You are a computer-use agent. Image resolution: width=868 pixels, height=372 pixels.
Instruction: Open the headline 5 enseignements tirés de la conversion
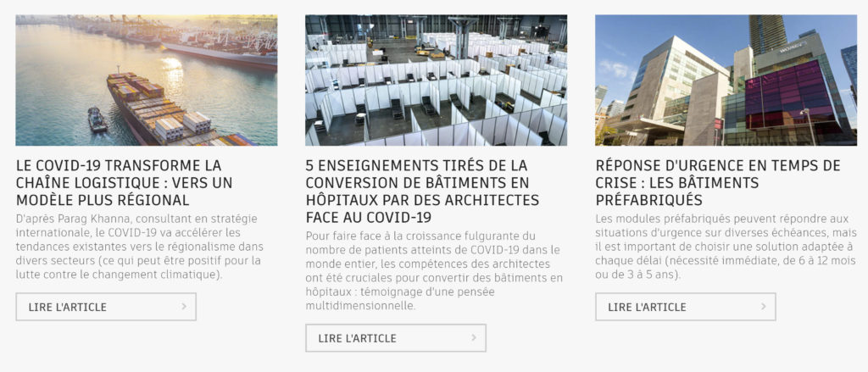[x=422, y=191]
